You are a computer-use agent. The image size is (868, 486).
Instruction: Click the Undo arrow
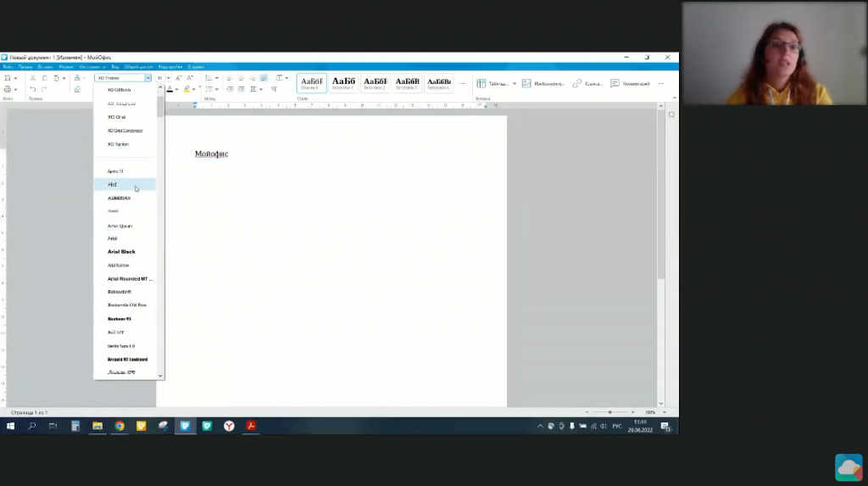pos(33,89)
